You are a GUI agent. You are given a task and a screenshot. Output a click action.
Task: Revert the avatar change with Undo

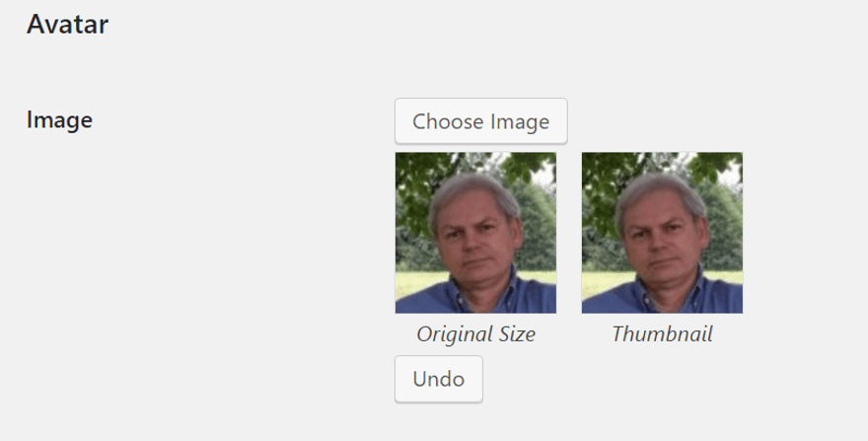point(438,379)
